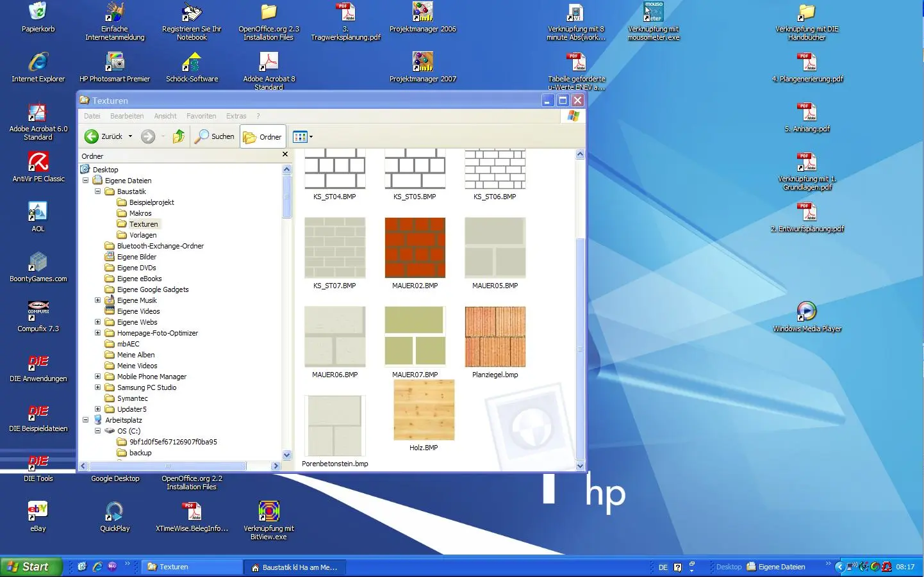This screenshot has width=924, height=577.
Task: Select the Holz.BMP wood texture thumbnail
Action: pyautogui.click(x=424, y=410)
